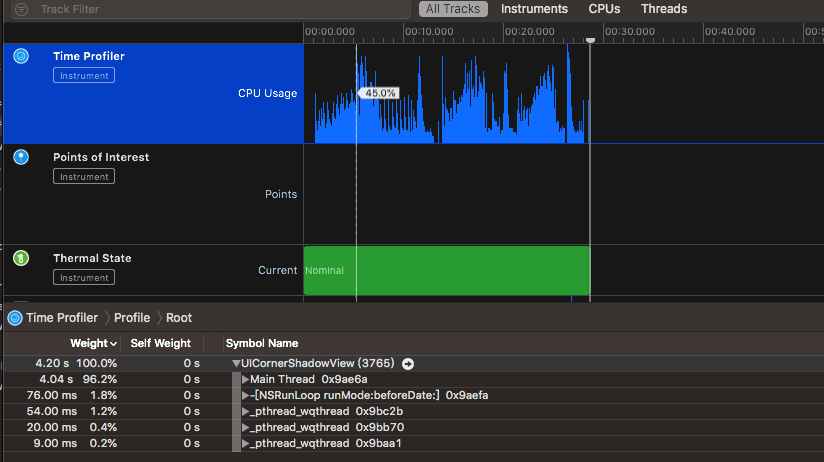Click the Time Profiler breadcrumb icon
This screenshot has height=462, width=824.
(x=14, y=318)
